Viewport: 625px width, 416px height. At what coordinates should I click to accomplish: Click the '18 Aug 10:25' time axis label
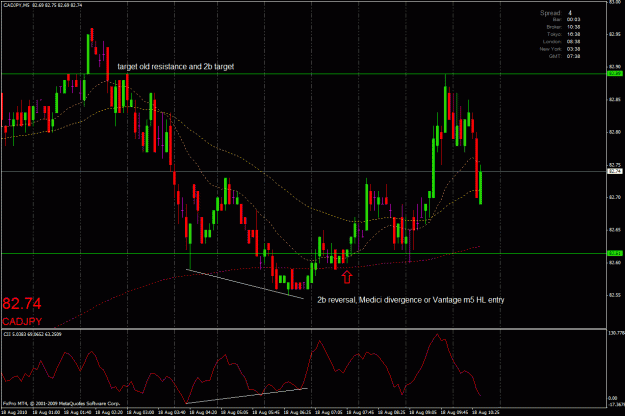point(486,412)
